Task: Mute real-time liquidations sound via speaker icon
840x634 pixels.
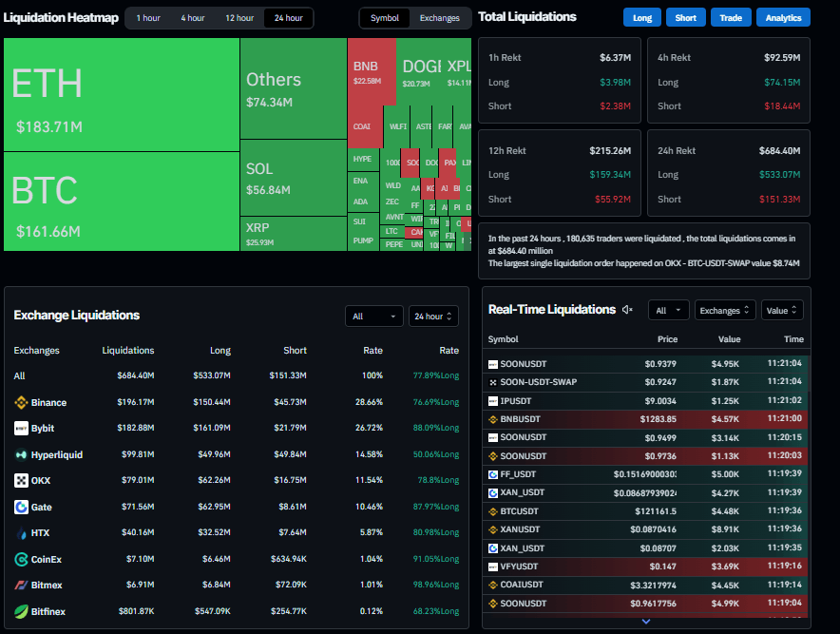Action: coord(627,310)
